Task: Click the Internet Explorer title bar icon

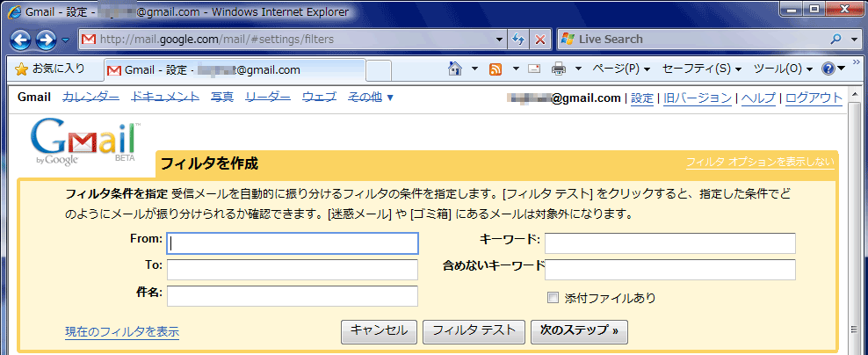Action: click(x=12, y=11)
